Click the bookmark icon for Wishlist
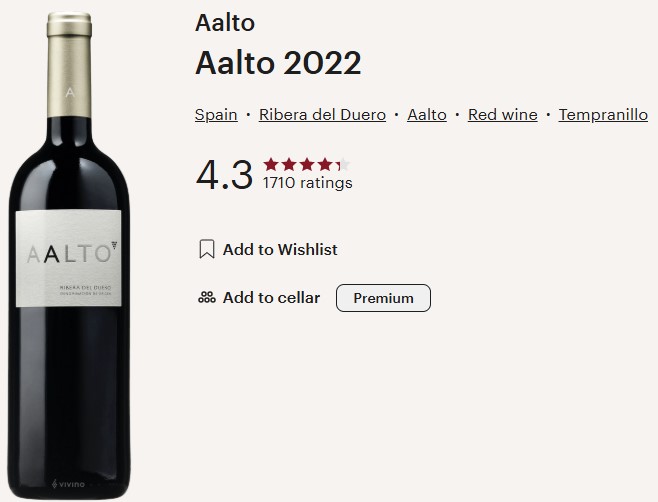Viewport: 658px width, 502px height. [x=207, y=249]
